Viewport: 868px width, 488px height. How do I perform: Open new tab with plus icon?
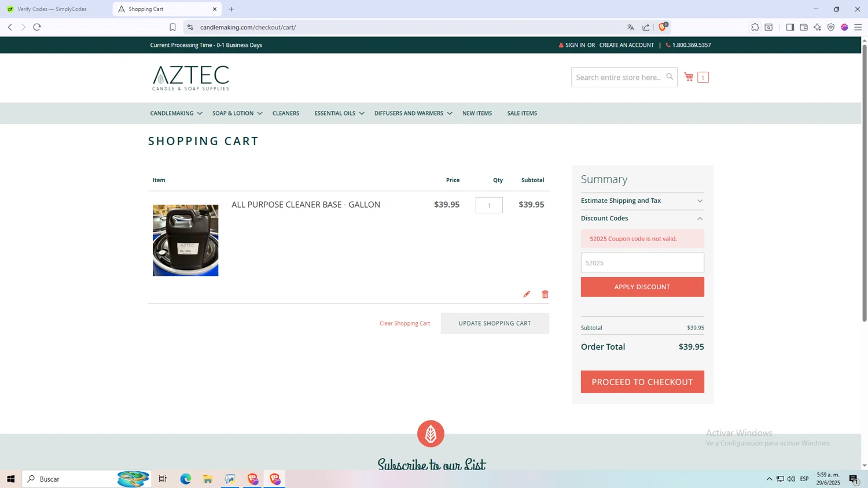pos(231,9)
